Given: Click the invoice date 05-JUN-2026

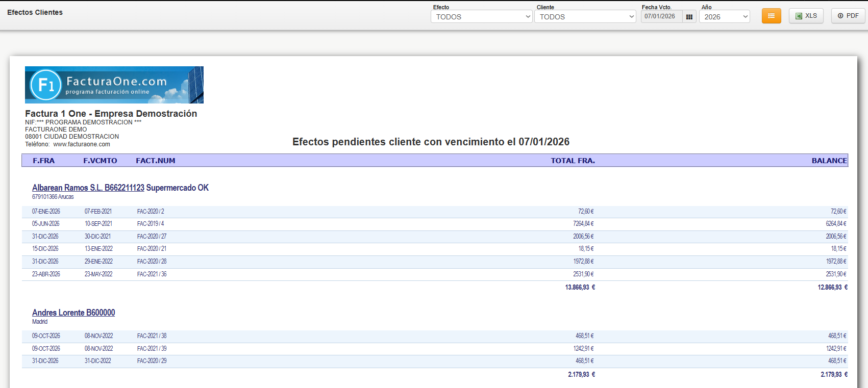Looking at the screenshot, I should click(x=46, y=224).
